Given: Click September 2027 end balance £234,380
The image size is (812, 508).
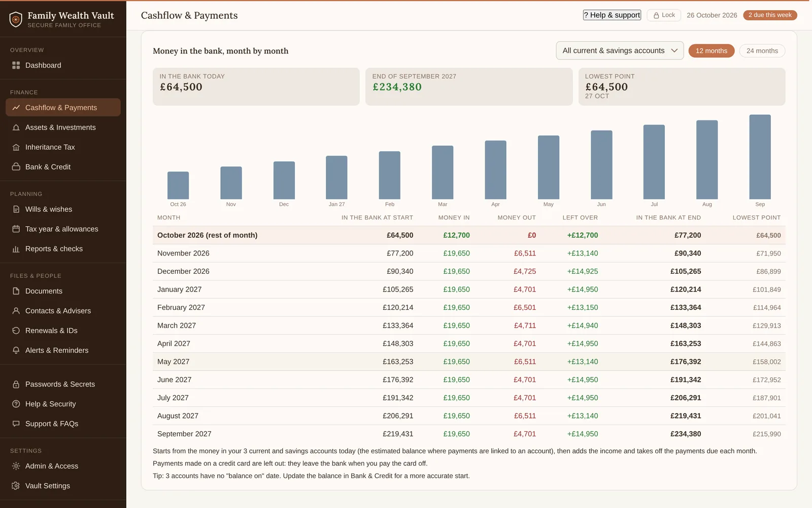Looking at the screenshot, I should tap(686, 434).
